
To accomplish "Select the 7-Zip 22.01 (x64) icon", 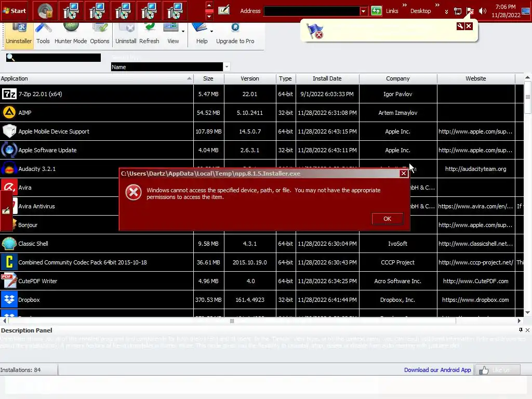I will click(x=9, y=94).
